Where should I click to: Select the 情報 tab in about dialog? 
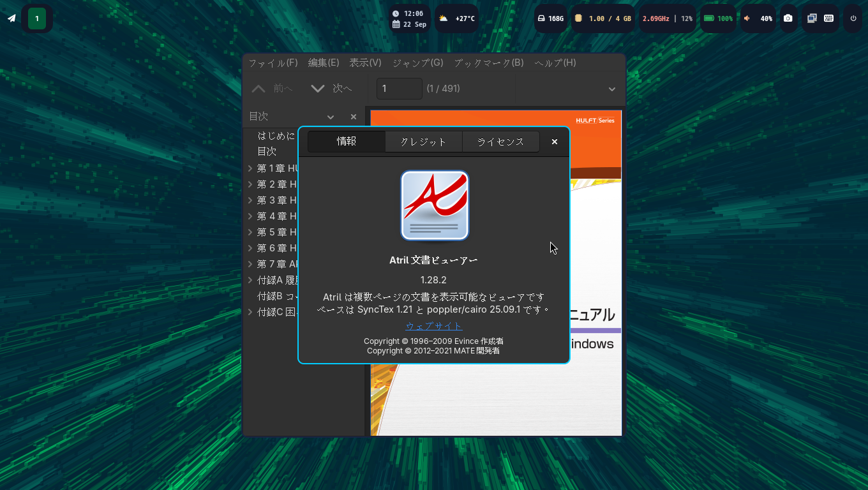pos(347,142)
